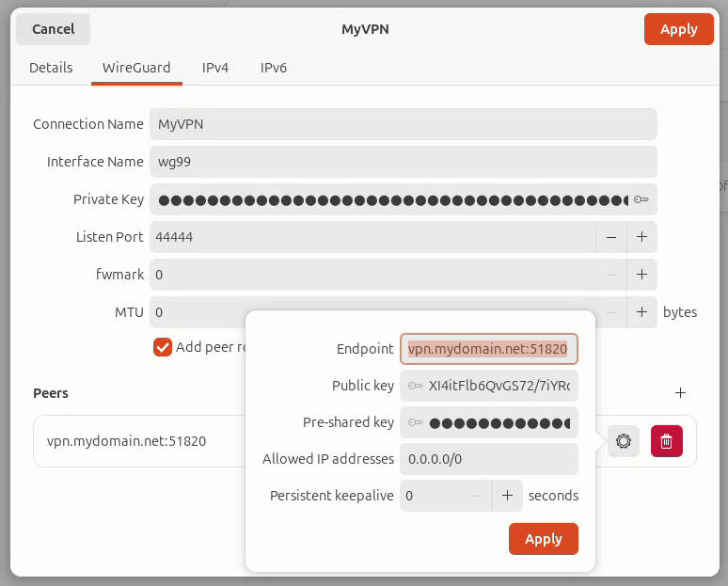Click the key icon in Public key field
Screen dimensions: 728x586
415,386
